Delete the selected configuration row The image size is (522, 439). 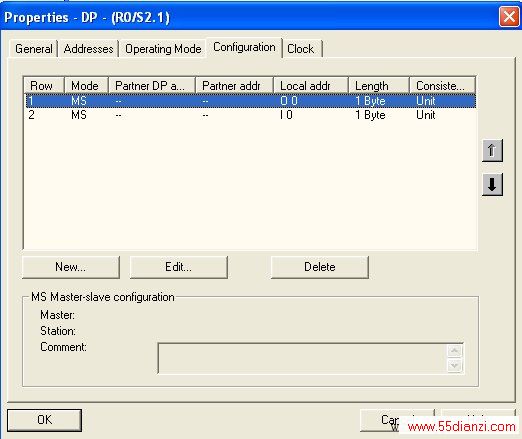click(x=320, y=267)
